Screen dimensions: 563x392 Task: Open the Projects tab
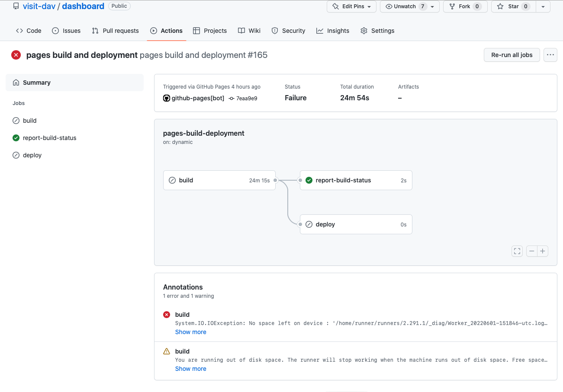point(210,31)
